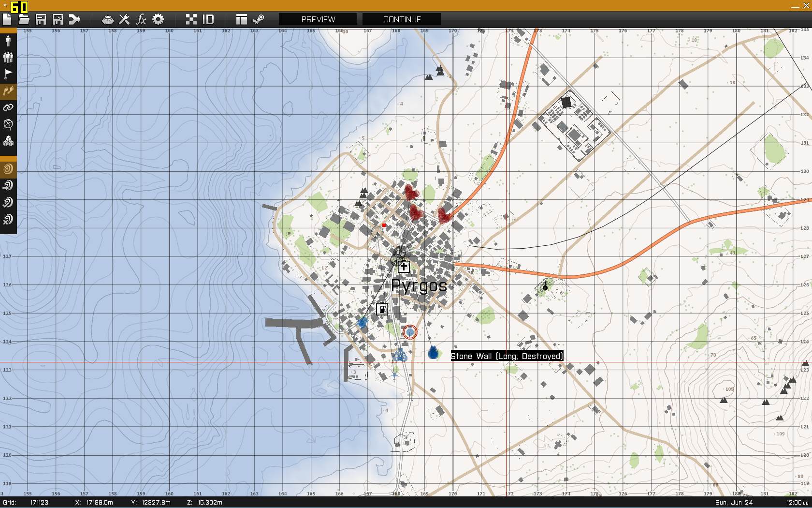This screenshot has width=812, height=508.
Task: Select the target-with-arrow intro phase icon
Action: click(8, 186)
